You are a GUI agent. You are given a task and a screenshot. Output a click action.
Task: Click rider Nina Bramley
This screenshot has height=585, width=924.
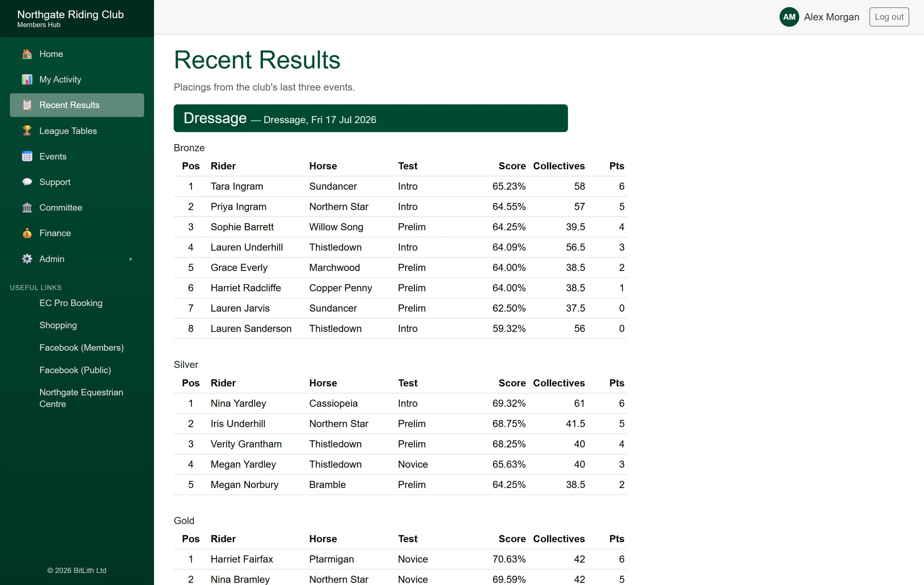click(x=240, y=580)
